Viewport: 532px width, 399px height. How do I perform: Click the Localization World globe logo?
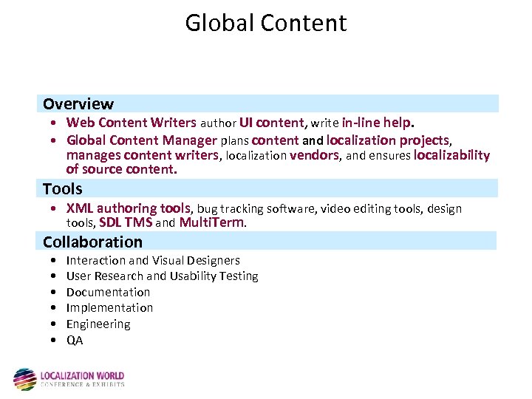[x=25, y=379]
